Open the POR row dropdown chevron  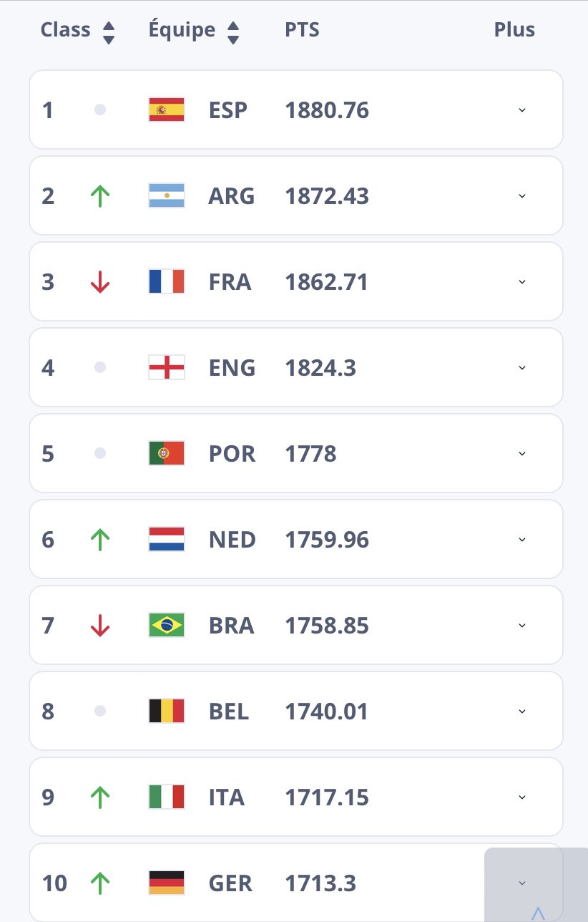(x=521, y=454)
